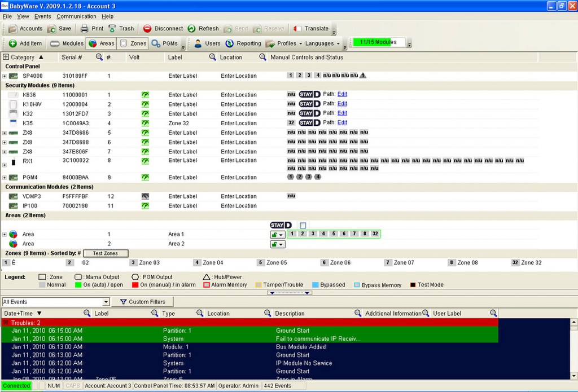Viewport: 578px width, 392px height.
Task: Expand the SP4000 control panel row
Action: coord(5,76)
